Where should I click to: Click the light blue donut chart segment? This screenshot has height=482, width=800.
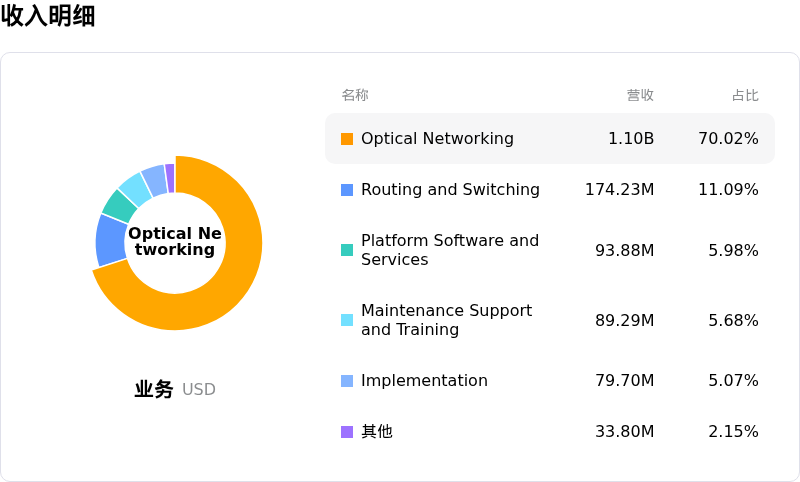[x=155, y=180]
